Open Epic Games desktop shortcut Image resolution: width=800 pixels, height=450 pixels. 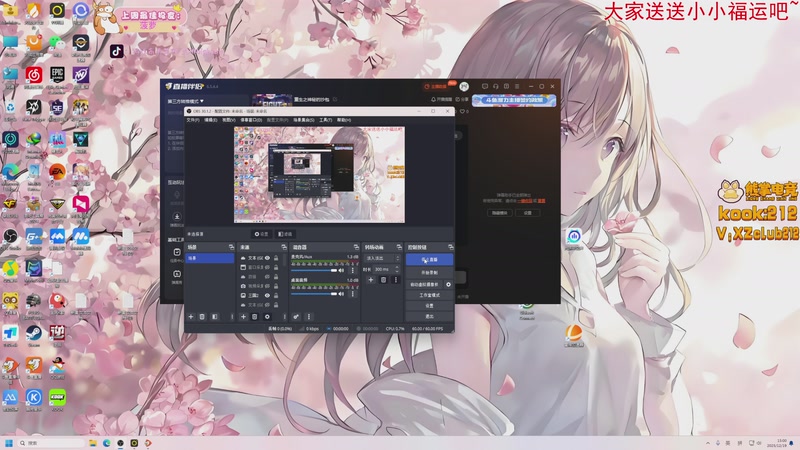57,74
